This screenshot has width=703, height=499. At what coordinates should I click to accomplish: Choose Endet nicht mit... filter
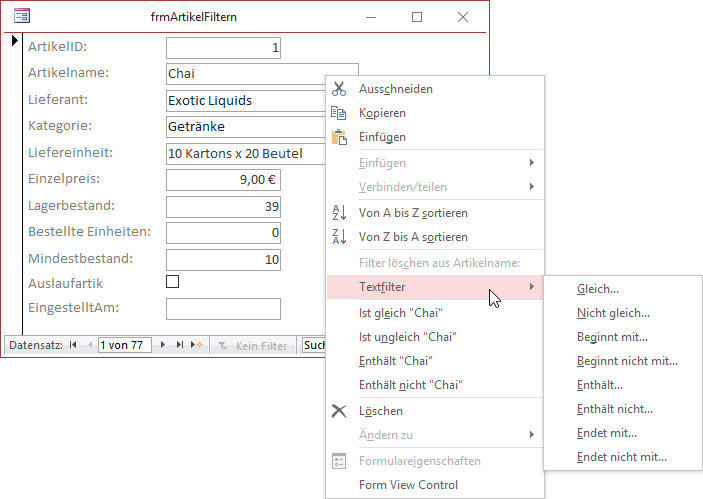pyautogui.click(x=623, y=457)
